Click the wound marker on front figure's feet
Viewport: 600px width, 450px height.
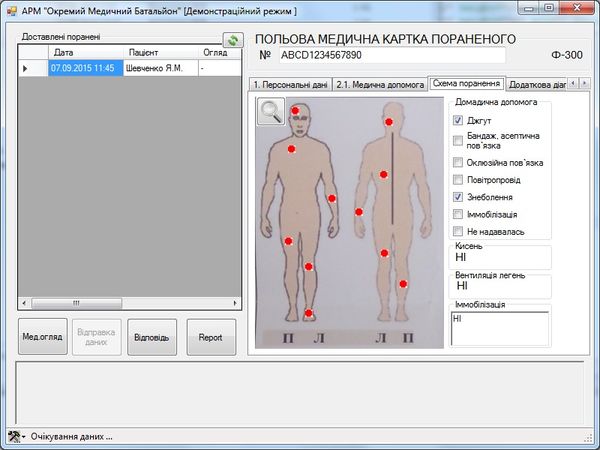(x=309, y=313)
